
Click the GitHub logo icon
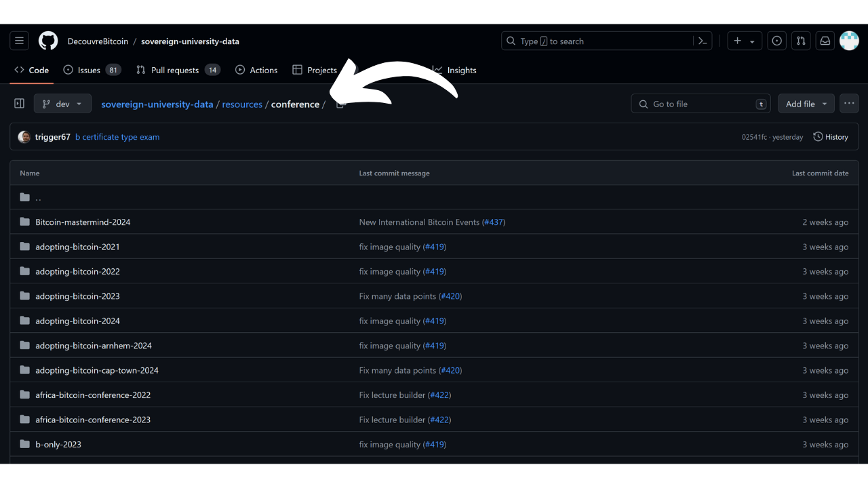[48, 41]
